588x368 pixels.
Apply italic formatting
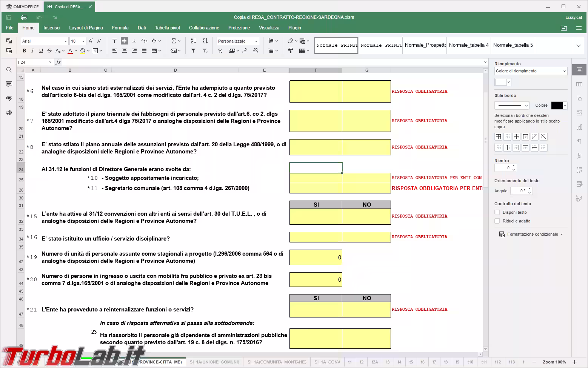click(x=33, y=51)
